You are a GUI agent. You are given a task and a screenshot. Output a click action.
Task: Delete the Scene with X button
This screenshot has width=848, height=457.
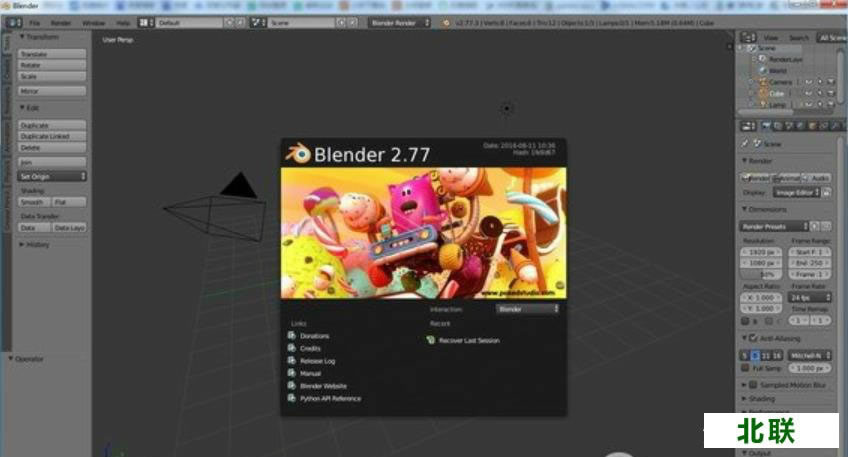353,23
